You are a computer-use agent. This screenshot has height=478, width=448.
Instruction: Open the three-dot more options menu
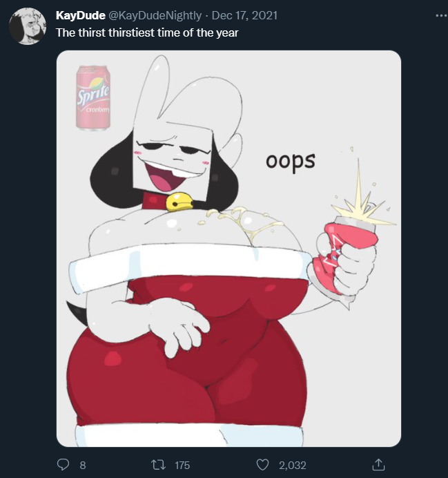(441, 15)
